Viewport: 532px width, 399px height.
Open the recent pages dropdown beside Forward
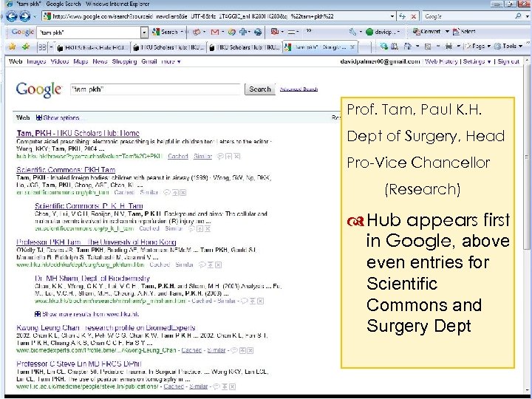pos(35,16)
